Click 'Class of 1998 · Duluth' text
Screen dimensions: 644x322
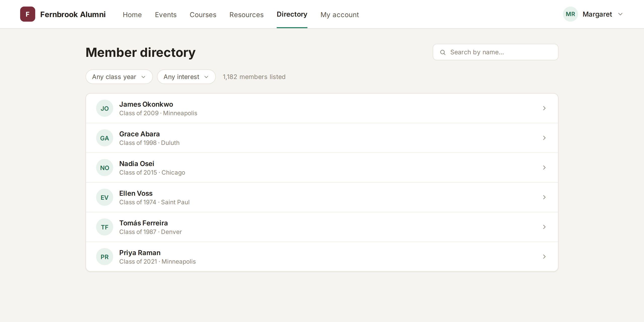coord(149,143)
